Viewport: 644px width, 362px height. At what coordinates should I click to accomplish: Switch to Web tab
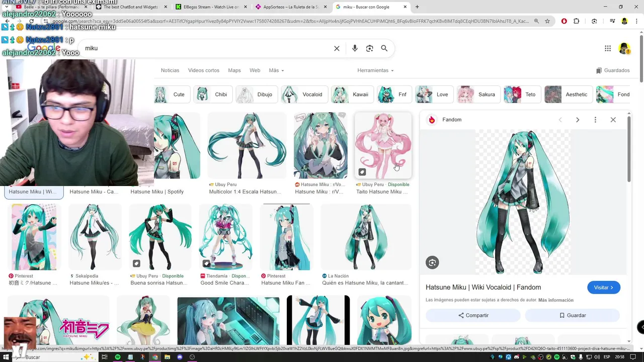coord(255,70)
